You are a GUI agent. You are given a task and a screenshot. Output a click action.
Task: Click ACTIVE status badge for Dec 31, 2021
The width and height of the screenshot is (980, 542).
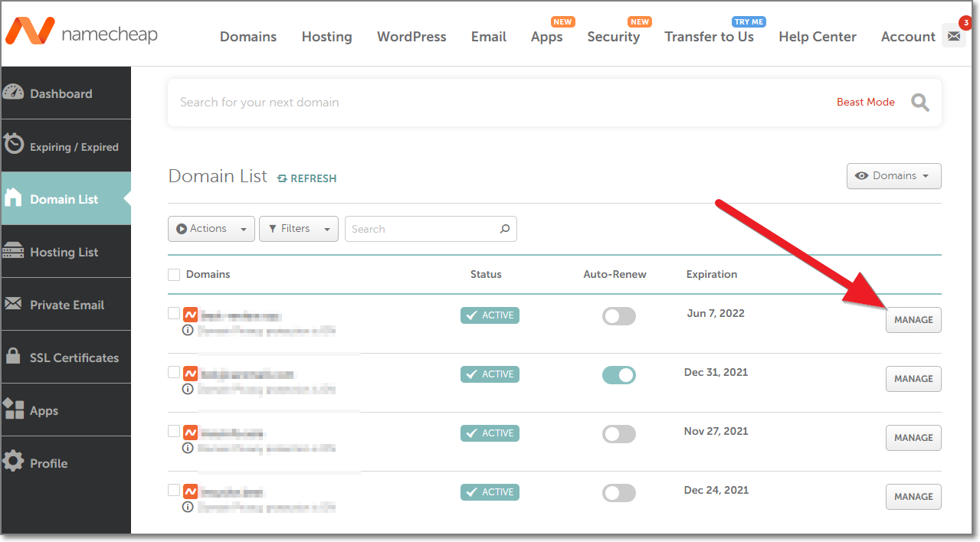(x=490, y=374)
